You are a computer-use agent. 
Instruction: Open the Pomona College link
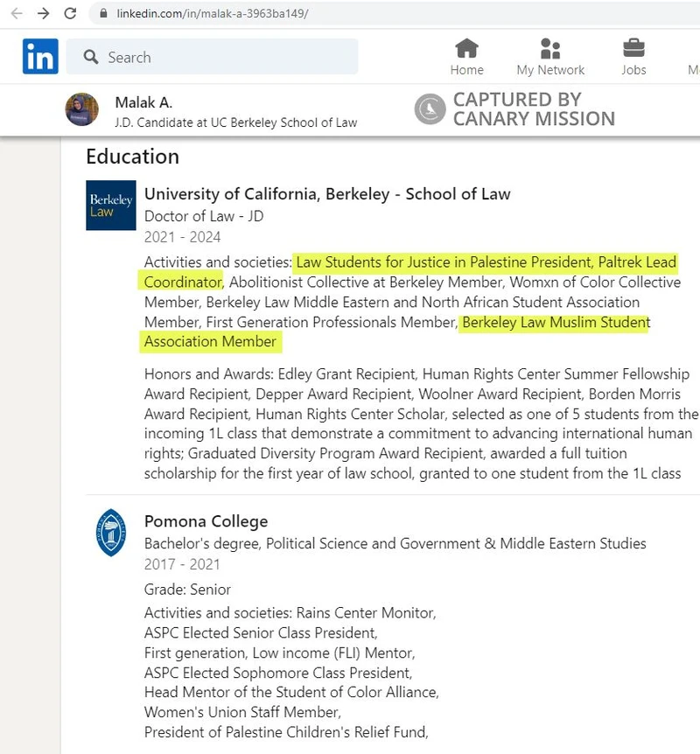tap(206, 521)
